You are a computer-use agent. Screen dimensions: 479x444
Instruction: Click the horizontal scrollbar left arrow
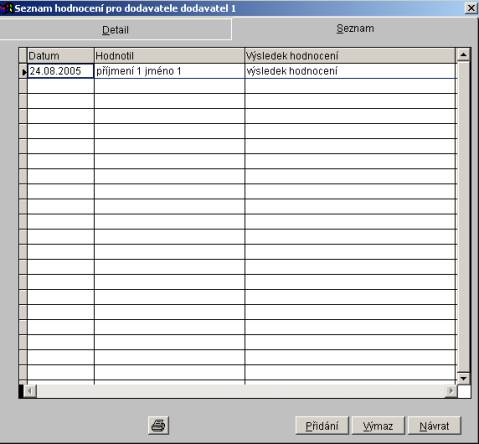coord(30,391)
